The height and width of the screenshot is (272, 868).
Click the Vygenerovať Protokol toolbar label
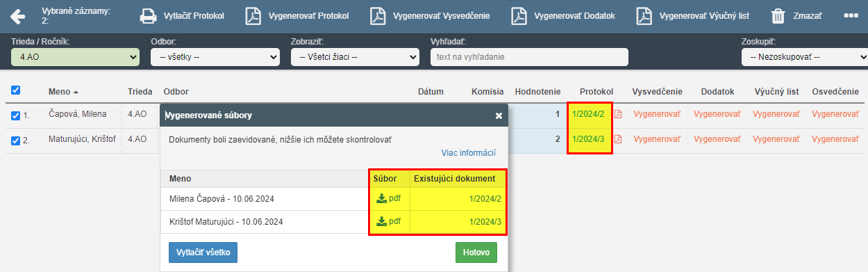click(309, 15)
